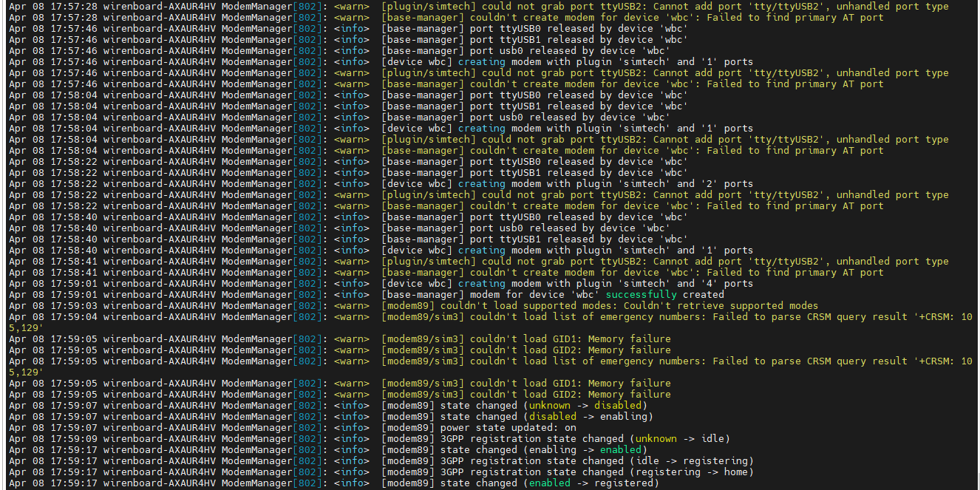This screenshot has width=980, height=490.
Task: Click the 17:59:04 emergency numbers warning
Action: pos(676,317)
